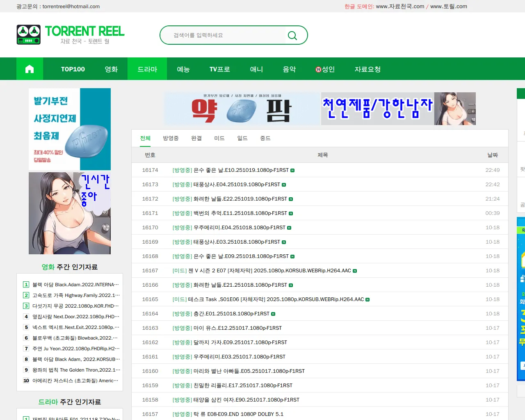This screenshot has width=525, height=420.
Task: Click rank 10 badge in movie weekly list
Action: tap(26, 381)
